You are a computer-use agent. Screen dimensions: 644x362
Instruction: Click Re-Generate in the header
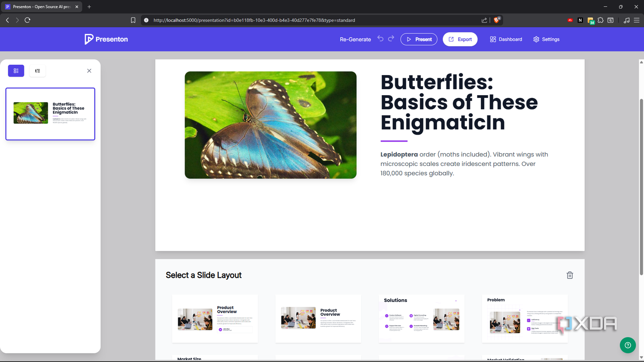click(355, 39)
